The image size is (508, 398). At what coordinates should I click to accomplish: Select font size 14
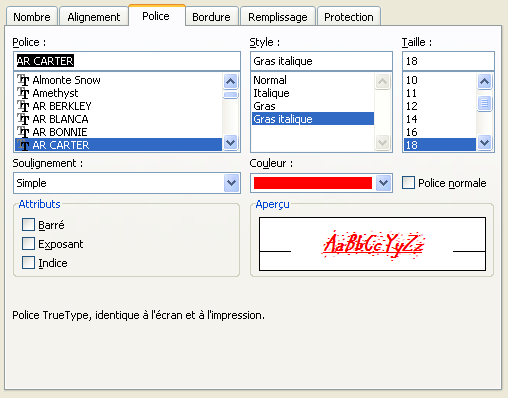tap(440, 119)
